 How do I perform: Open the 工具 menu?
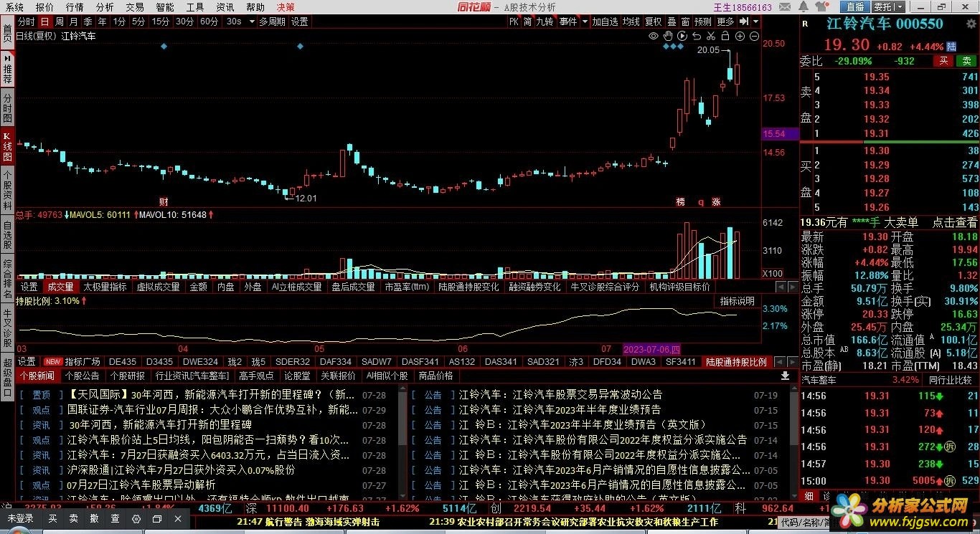coord(195,6)
